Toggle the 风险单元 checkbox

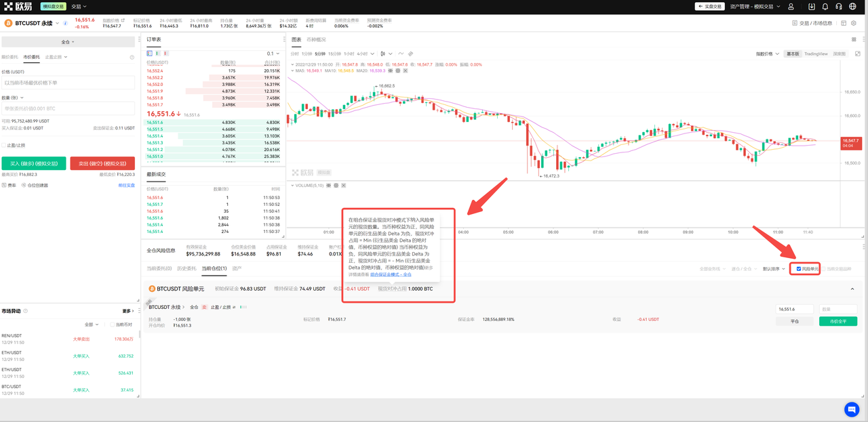pos(799,269)
